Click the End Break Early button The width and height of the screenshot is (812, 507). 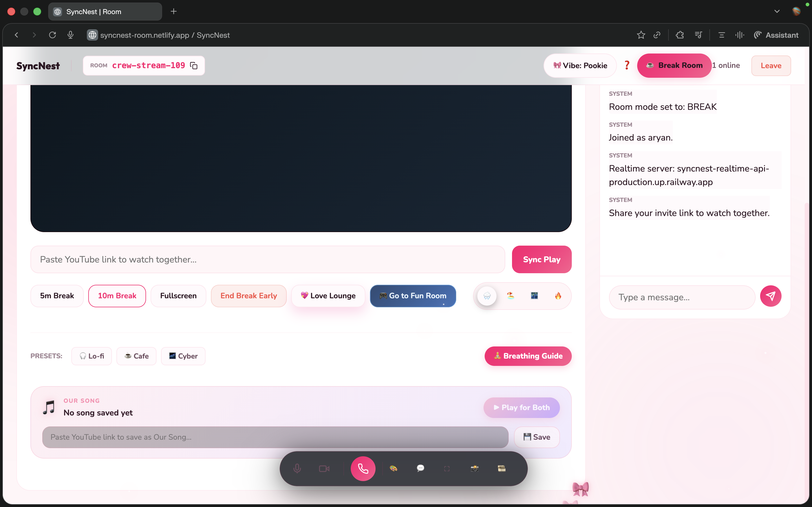point(249,296)
